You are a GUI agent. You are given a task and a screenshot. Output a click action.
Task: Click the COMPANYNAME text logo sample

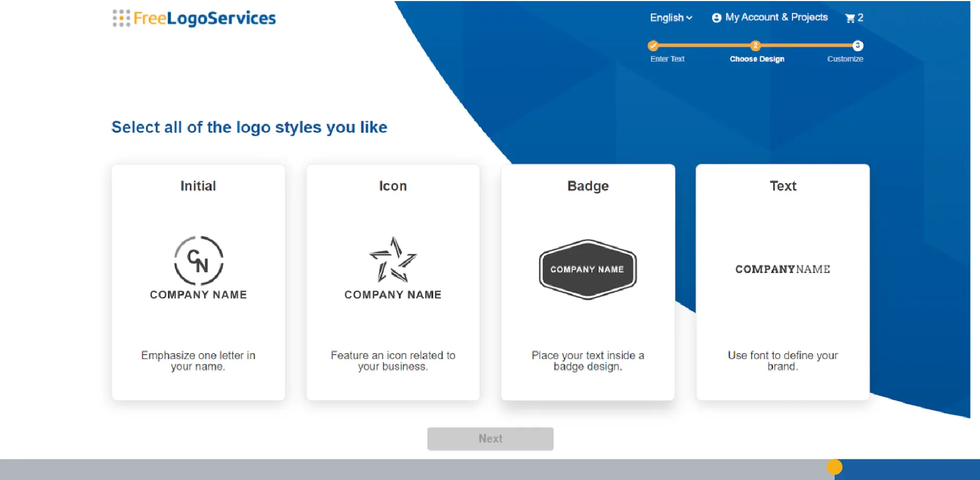click(x=782, y=269)
